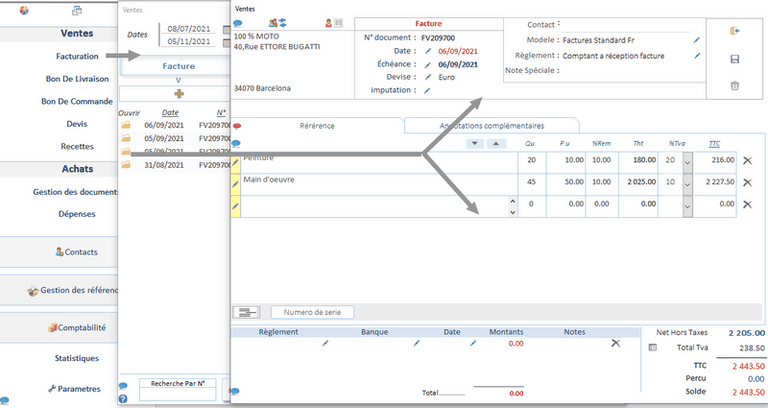The image size is (768, 408).
Task: Click the Recherche Par N° search field
Action: coord(177,394)
